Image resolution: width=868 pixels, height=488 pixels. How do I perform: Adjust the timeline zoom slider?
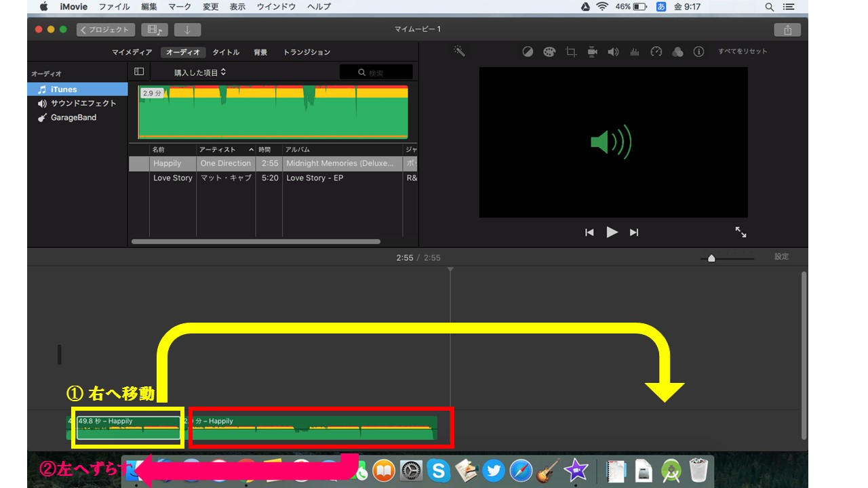711,258
